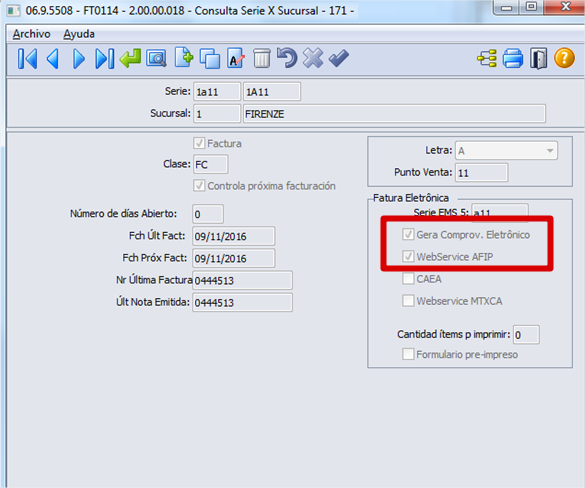Click the window title bar app icon

click(14, 10)
